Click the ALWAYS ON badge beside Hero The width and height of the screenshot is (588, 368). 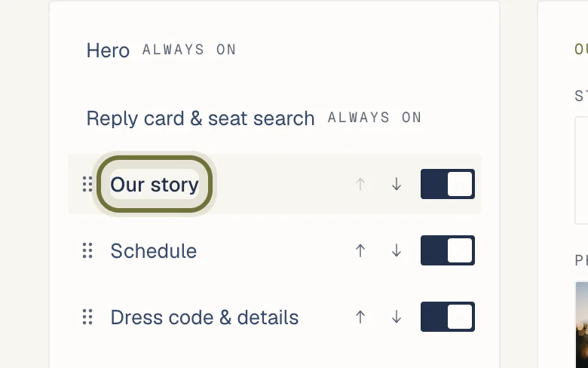pyautogui.click(x=189, y=50)
